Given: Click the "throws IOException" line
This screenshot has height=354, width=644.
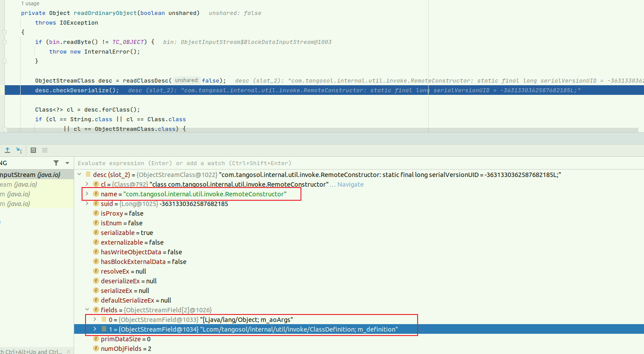Looking at the screenshot, I should (67, 23).
